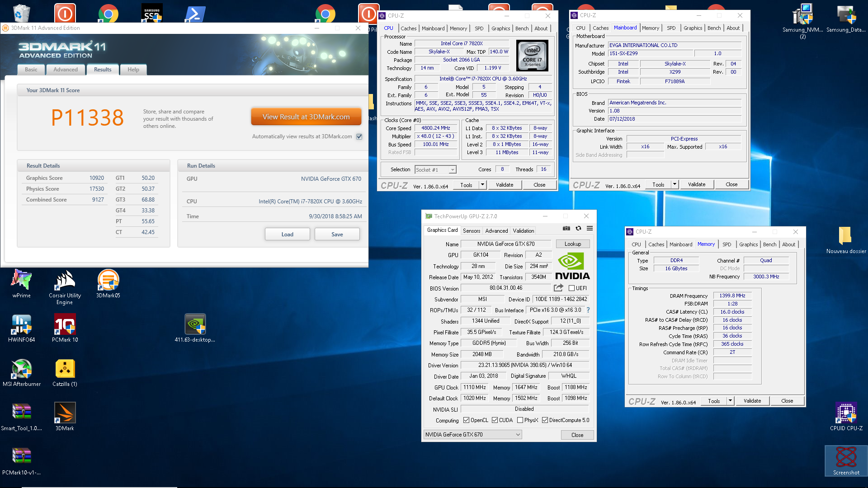This screenshot has width=868, height=488.
Task: Switch to the Basic tab in 3DMark 11
Action: tap(31, 70)
